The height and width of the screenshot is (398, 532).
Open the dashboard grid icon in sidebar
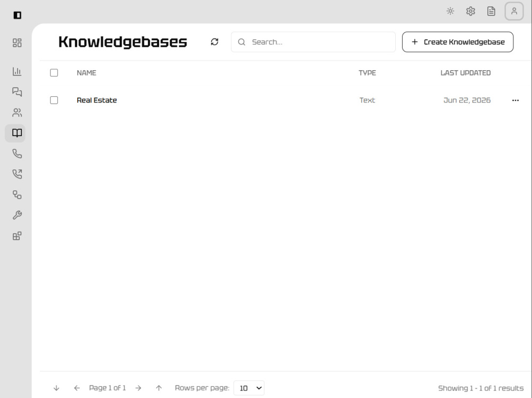click(x=17, y=43)
